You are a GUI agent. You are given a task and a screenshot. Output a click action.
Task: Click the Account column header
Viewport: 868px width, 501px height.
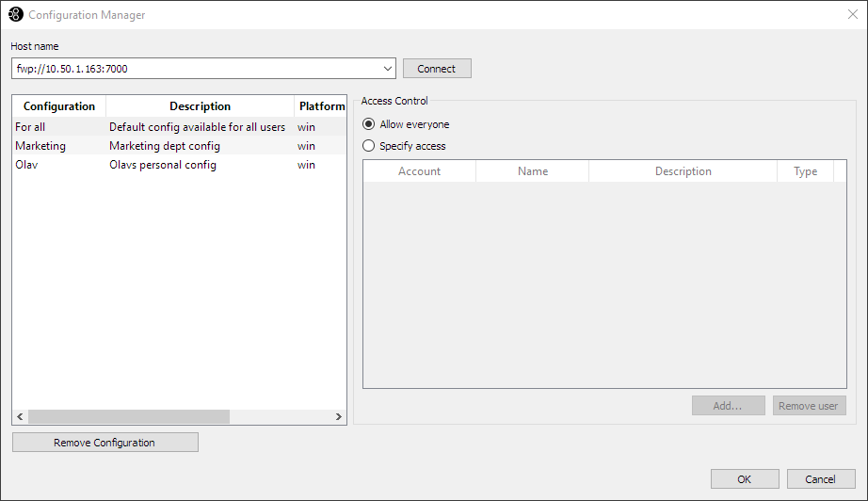pyautogui.click(x=419, y=171)
